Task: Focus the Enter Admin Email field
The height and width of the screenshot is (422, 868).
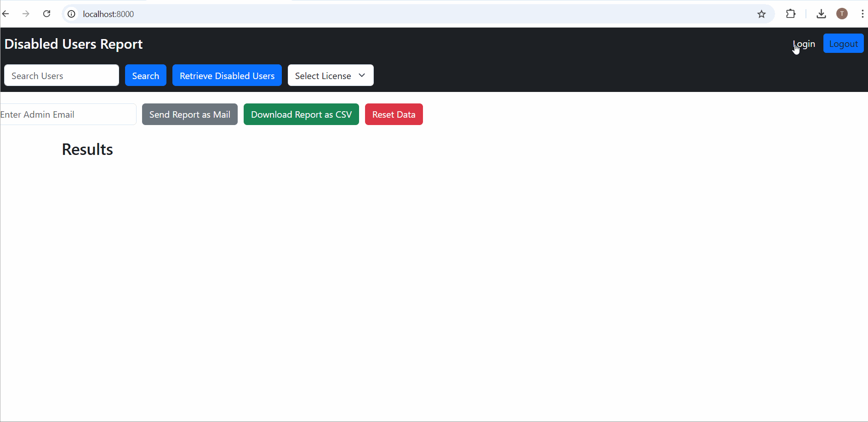Action: [x=68, y=114]
